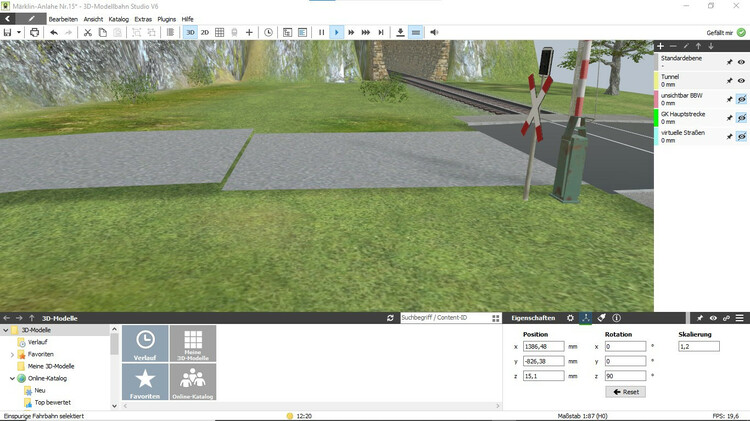Click the pencil edit mode button
The height and width of the screenshot is (421, 750).
click(31, 19)
